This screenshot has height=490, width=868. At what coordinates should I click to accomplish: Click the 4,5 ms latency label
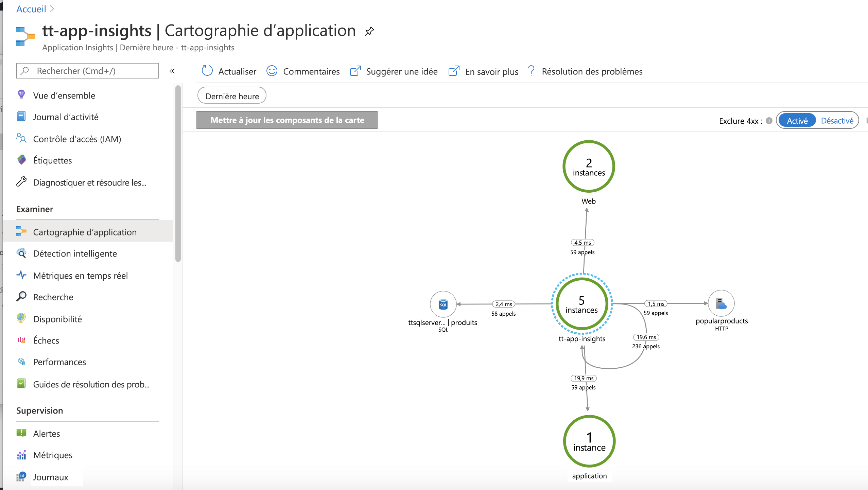point(583,243)
